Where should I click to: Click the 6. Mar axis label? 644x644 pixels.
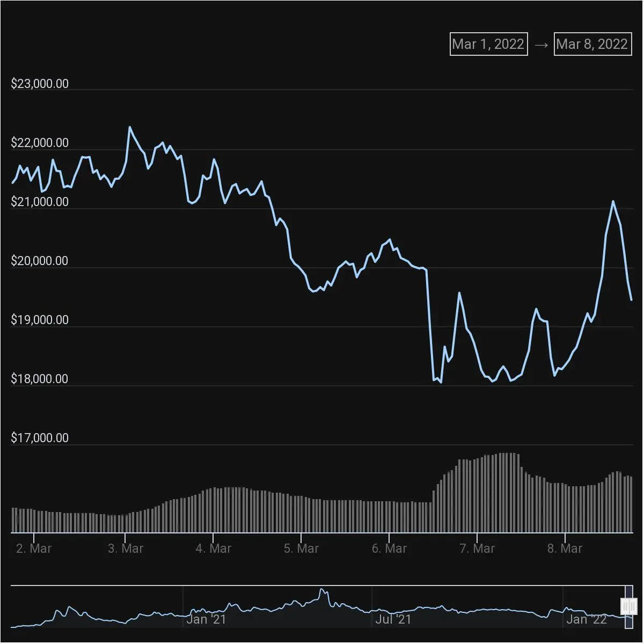point(389,548)
